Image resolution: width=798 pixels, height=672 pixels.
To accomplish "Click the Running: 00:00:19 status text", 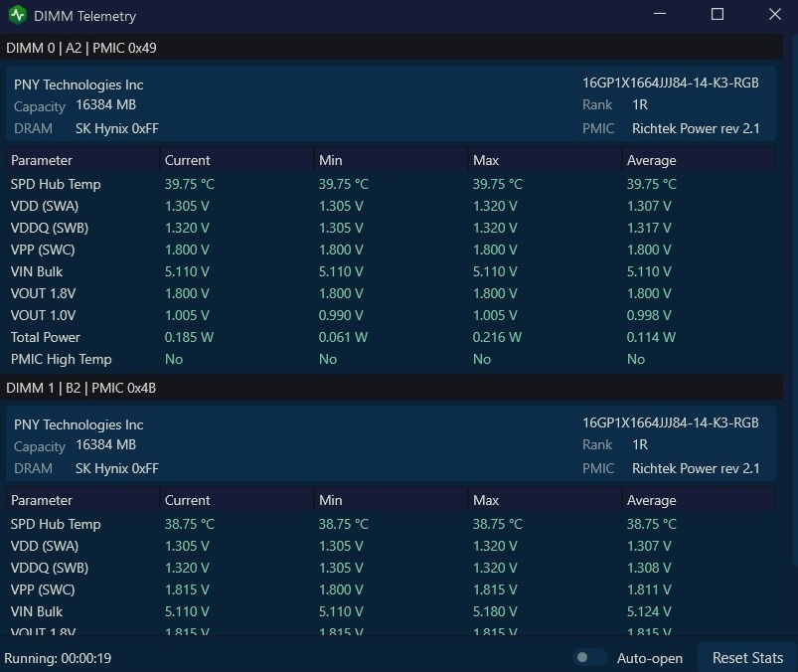I will [x=58, y=658].
